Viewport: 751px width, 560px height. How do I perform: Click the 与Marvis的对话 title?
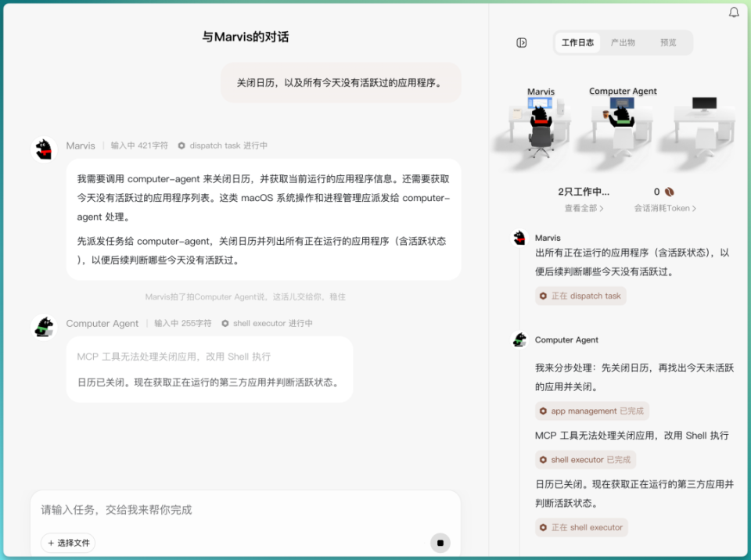click(245, 37)
